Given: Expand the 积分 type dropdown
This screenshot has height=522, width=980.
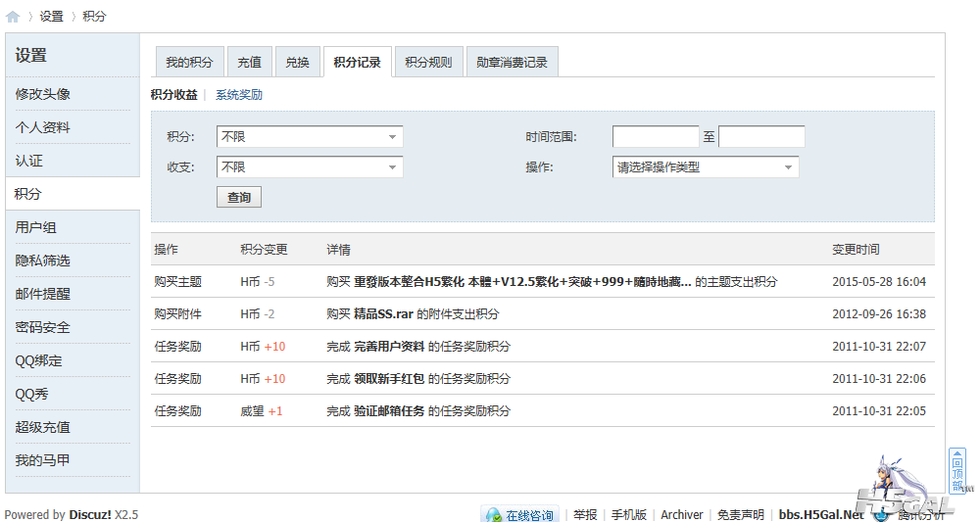Looking at the screenshot, I should pyautogui.click(x=310, y=137).
